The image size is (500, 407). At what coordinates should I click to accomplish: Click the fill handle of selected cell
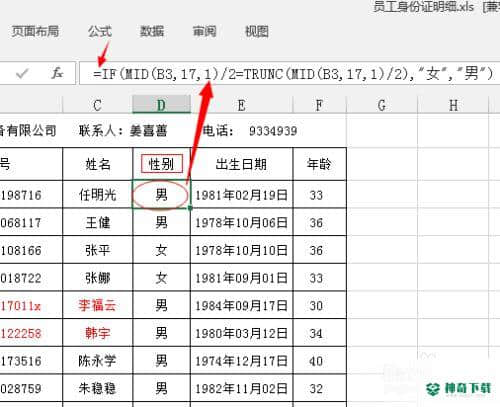[x=190, y=208]
